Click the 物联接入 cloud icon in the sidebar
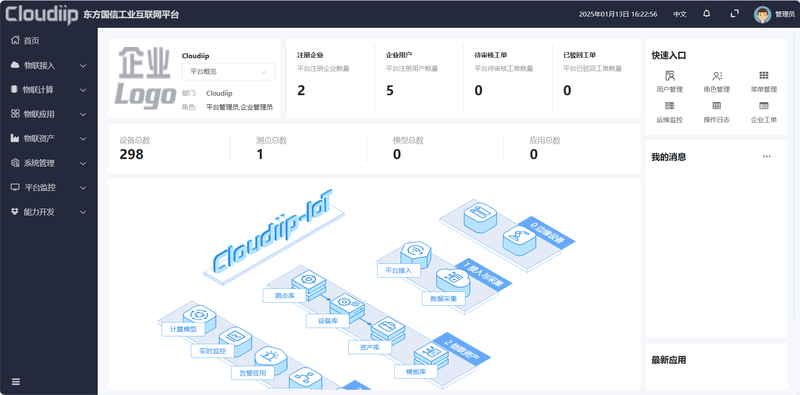Screen dimensions: 800x395 point(15,65)
